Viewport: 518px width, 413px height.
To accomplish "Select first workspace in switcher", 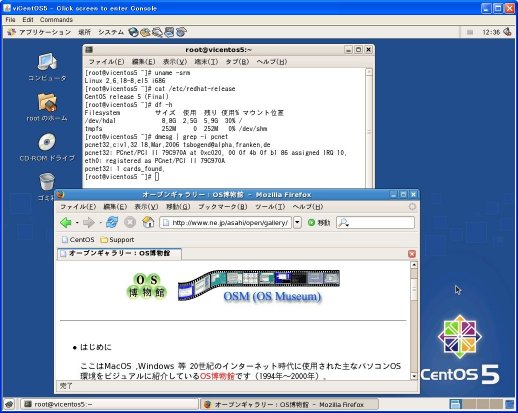I will (455, 404).
